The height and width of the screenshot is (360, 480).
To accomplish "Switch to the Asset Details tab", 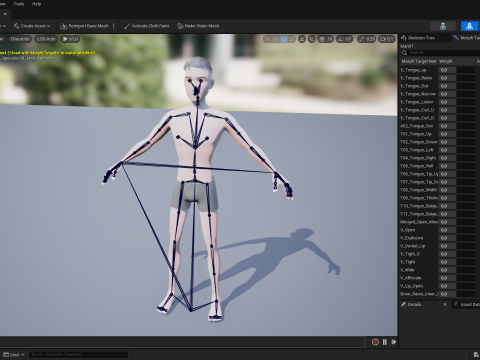I will [x=467, y=305].
